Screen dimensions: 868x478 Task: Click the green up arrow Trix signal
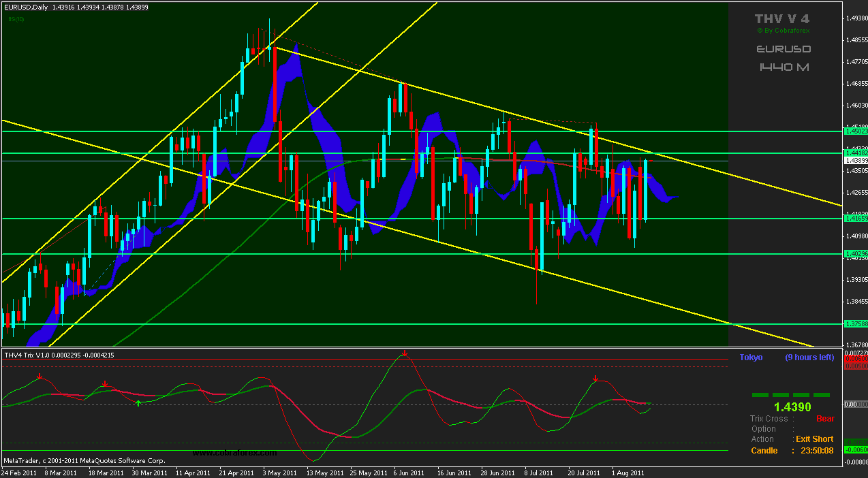[138, 403]
